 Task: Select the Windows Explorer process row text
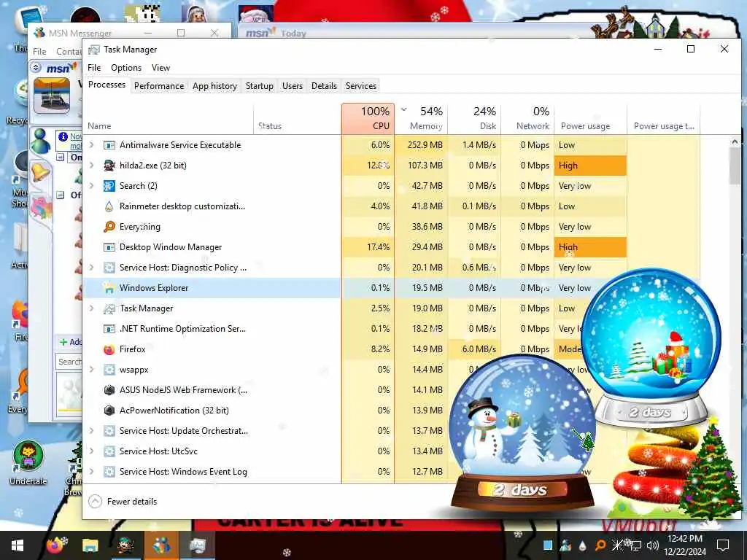[154, 288]
